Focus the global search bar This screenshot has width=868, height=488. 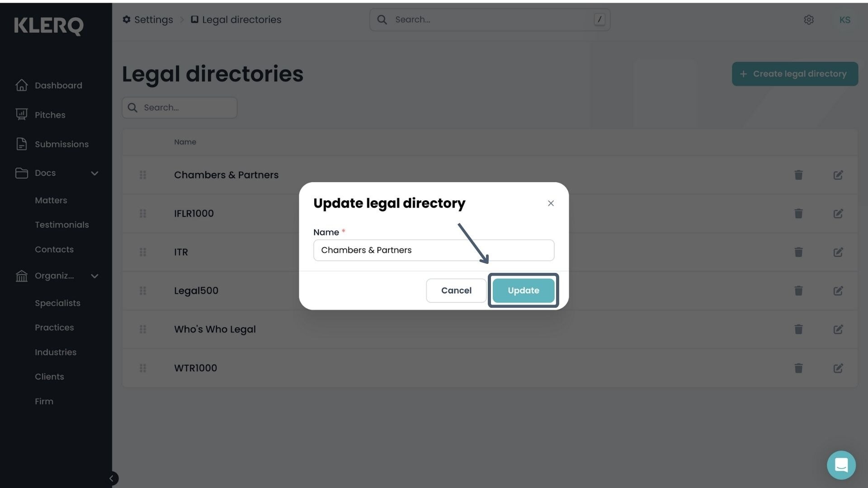click(x=490, y=20)
